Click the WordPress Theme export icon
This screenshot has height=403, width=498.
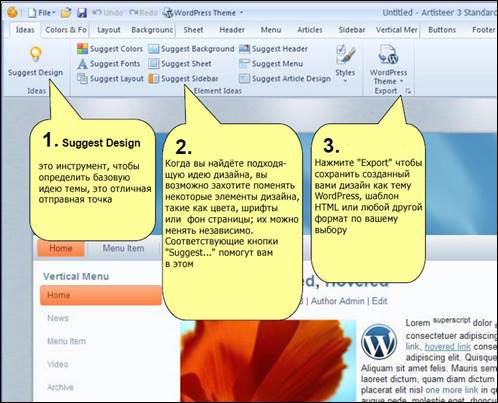pos(388,54)
